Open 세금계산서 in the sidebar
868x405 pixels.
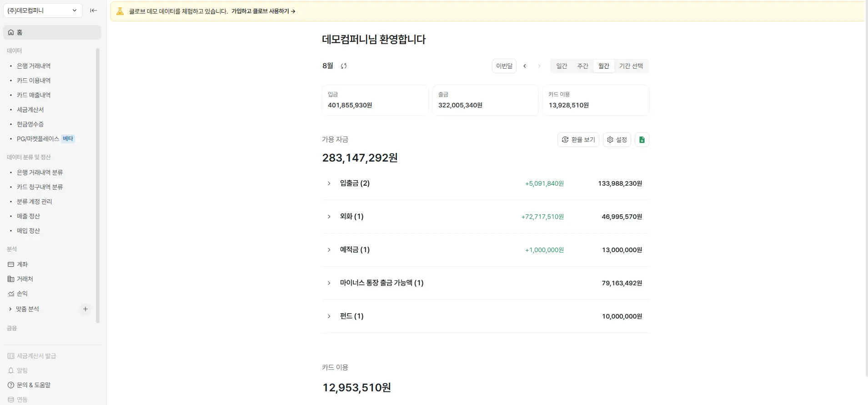30,110
